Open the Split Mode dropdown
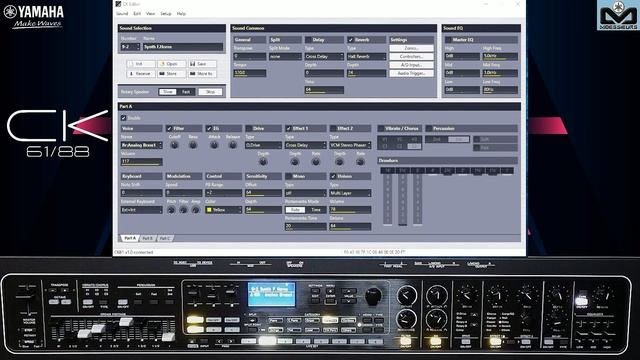Image resolution: width=640 pixels, height=360 pixels. 285,57
